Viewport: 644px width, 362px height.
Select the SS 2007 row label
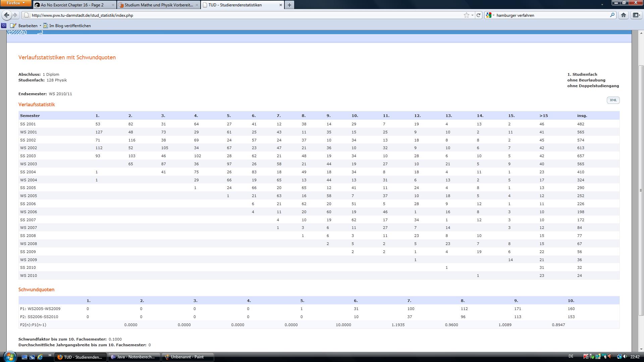[x=28, y=220]
